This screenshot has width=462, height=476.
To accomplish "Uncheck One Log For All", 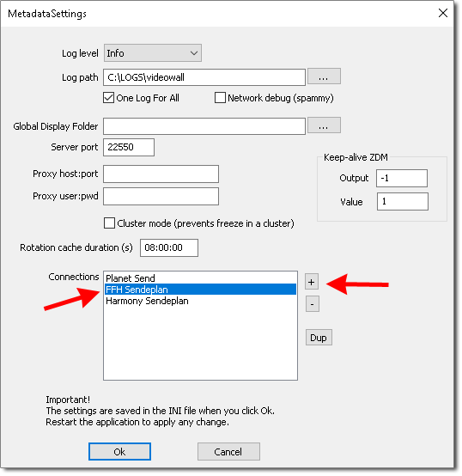I will pyautogui.click(x=108, y=98).
